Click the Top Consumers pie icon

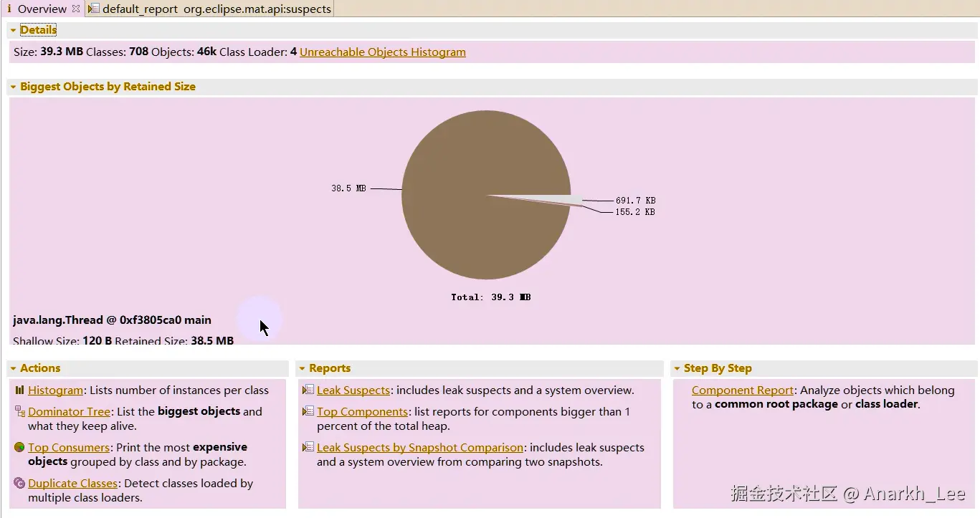[19, 447]
